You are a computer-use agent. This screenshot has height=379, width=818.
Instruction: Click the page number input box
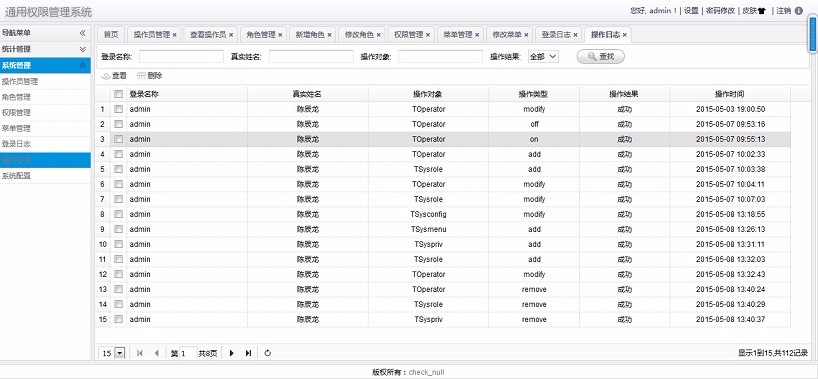point(188,353)
